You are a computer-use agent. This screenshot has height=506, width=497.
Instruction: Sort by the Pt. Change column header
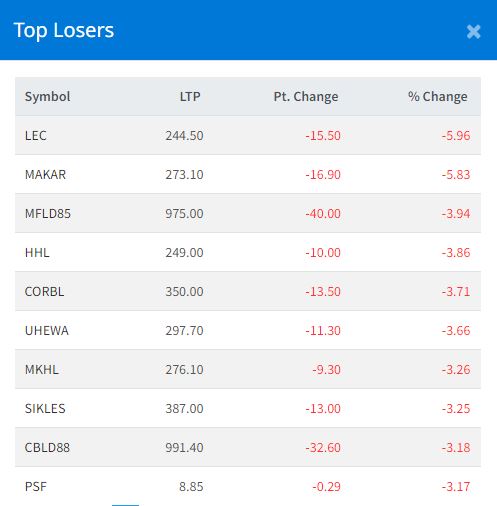pyautogui.click(x=306, y=97)
